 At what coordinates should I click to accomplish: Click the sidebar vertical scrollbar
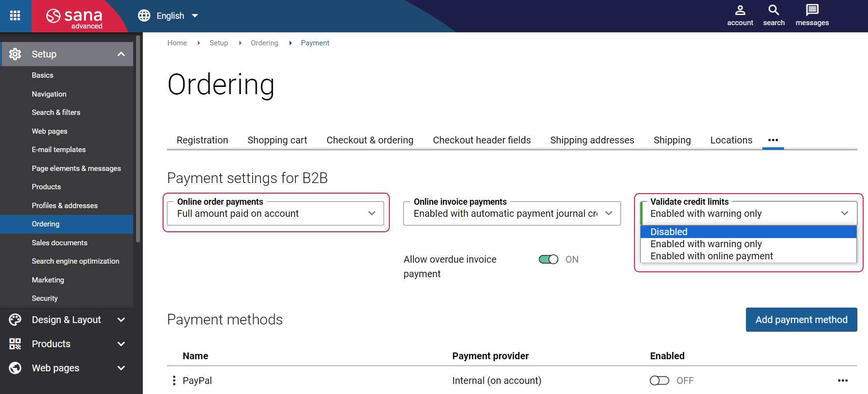click(138, 139)
